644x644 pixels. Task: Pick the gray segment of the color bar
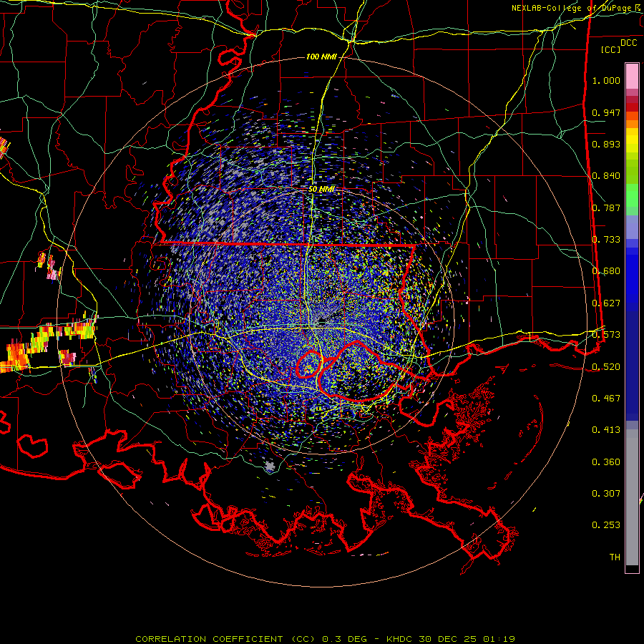coord(632,497)
